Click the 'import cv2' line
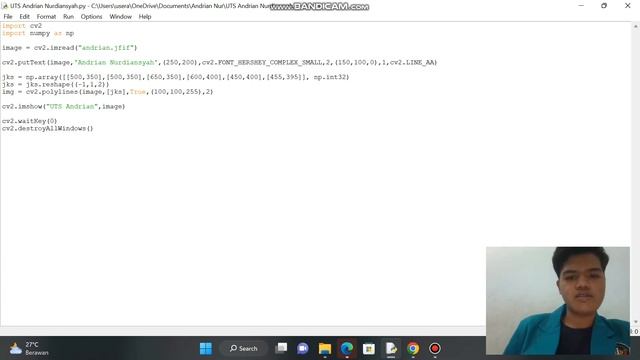640x360 pixels. 22,26
